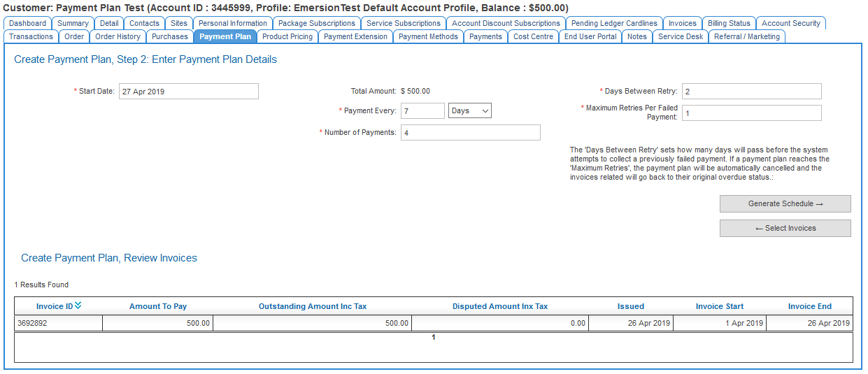Edit the Days Between Retry field

[x=751, y=91]
